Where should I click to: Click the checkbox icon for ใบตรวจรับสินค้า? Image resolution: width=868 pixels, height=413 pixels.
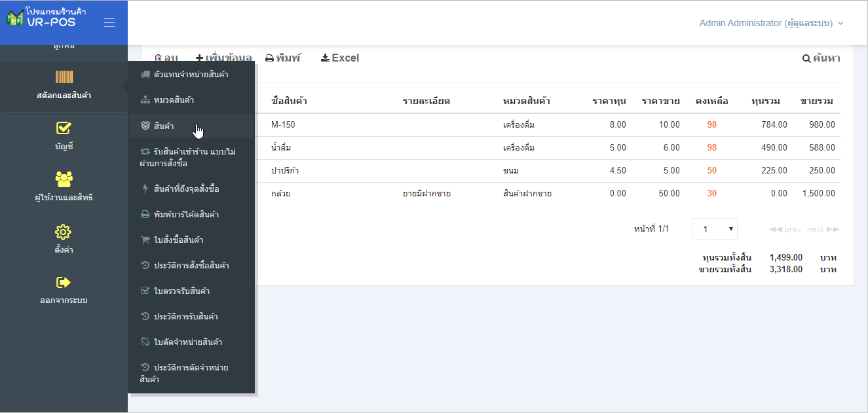click(x=145, y=291)
